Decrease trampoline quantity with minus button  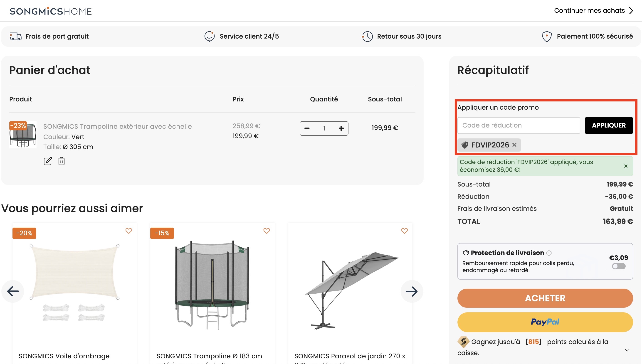coord(307,128)
